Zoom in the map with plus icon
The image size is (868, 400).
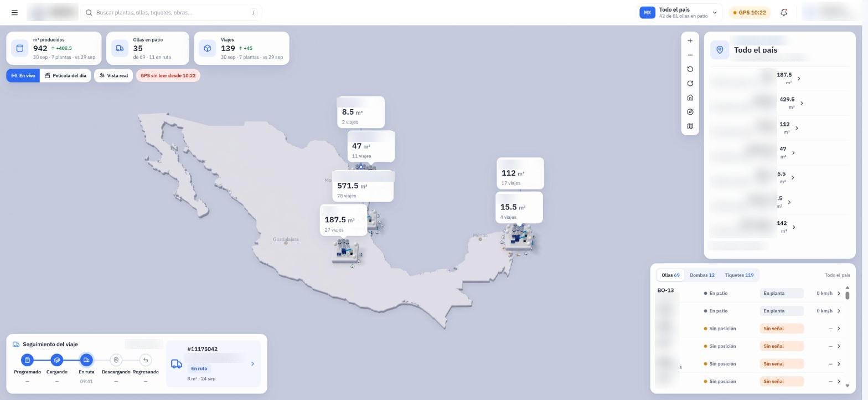click(690, 41)
